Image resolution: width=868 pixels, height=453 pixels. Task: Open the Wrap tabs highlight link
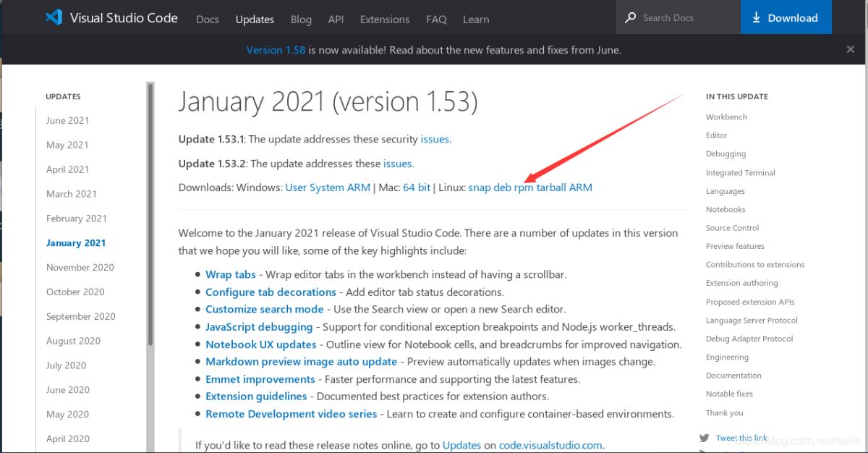tap(230, 274)
